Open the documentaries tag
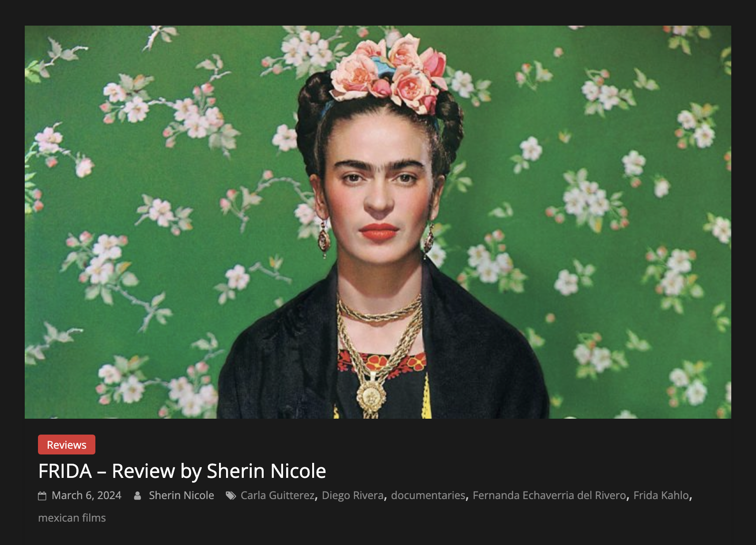Screen dimensions: 756x545 tap(428, 496)
